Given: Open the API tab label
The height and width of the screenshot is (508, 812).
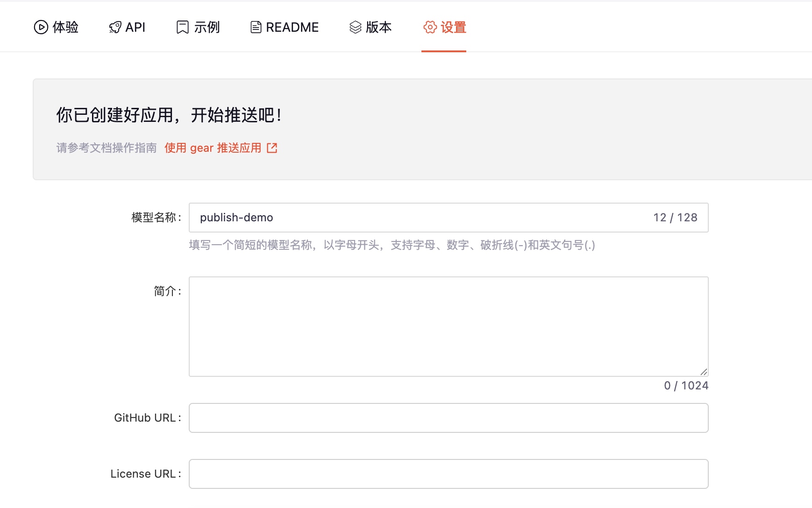Looking at the screenshot, I should (135, 28).
